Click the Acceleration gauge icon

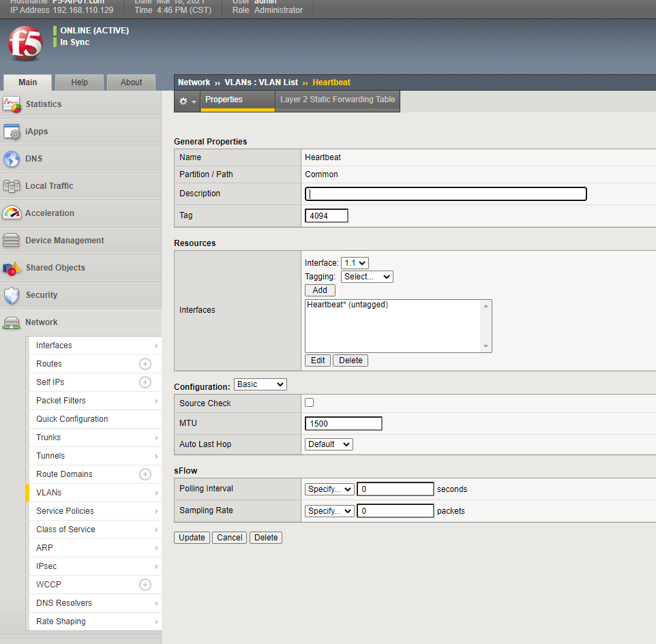point(12,213)
